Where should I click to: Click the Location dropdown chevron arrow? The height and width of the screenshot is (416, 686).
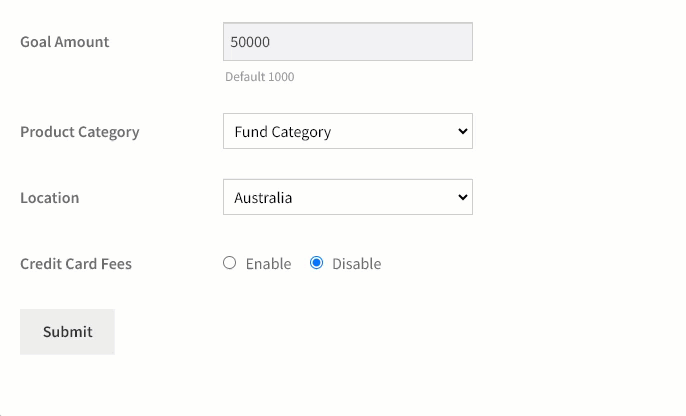tap(462, 197)
